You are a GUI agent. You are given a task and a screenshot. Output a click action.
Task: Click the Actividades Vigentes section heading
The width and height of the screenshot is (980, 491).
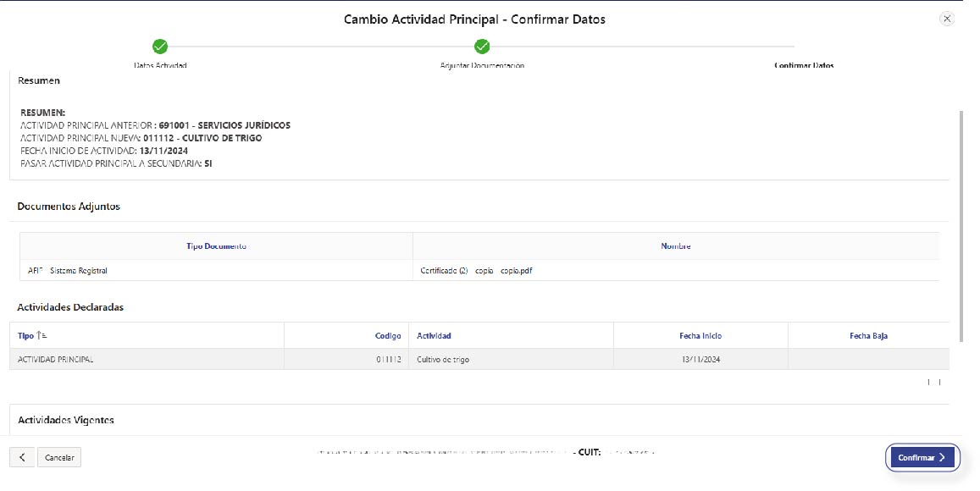[x=65, y=421]
